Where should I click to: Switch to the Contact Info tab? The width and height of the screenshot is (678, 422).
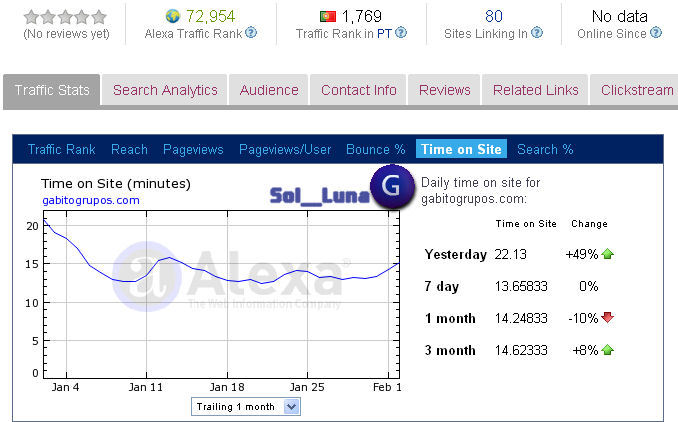point(358,90)
